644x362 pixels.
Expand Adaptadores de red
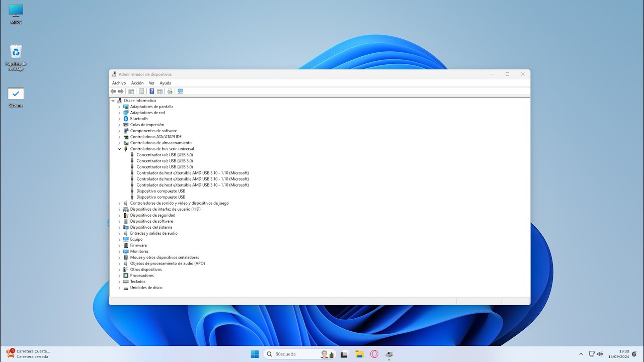click(x=120, y=113)
